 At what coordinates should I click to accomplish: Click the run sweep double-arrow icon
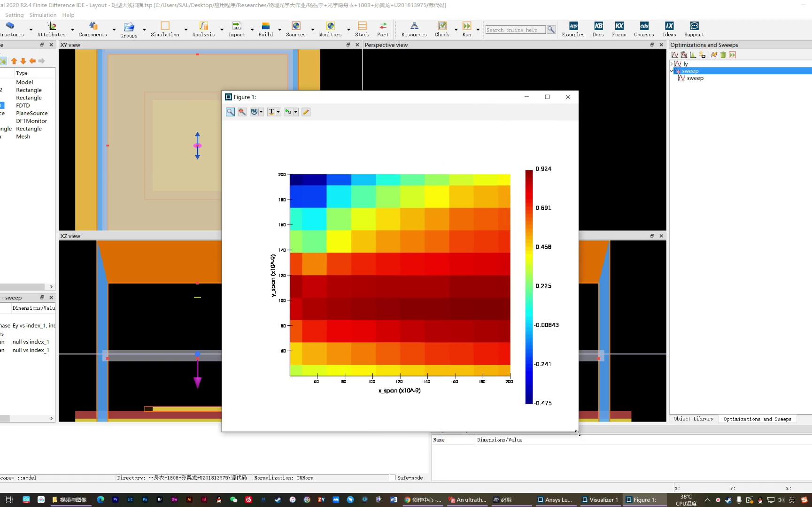click(x=732, y=55)
